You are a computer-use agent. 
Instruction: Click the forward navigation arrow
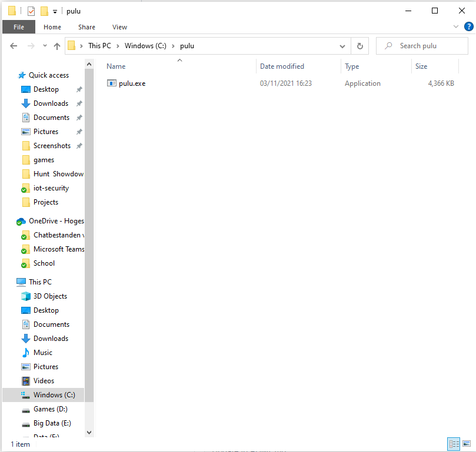pos(31,46)
